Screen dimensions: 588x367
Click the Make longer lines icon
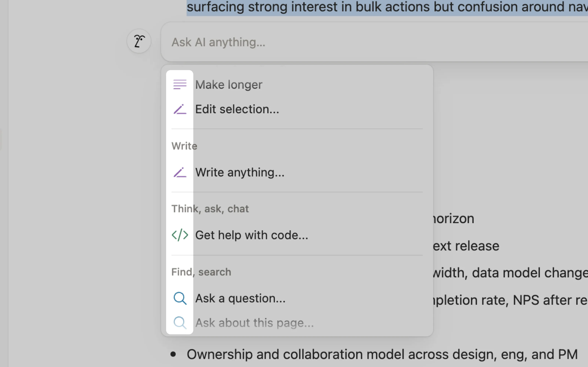coord(180,84)
